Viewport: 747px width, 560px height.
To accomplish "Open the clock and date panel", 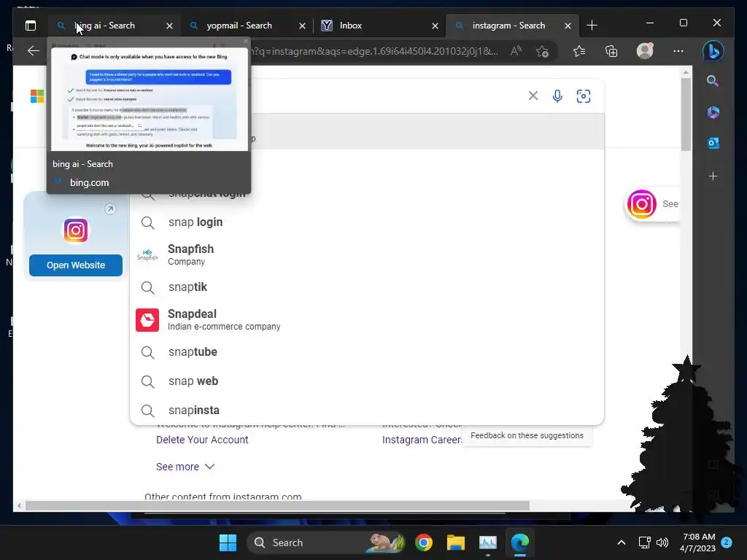I will [x=698, y=542].
